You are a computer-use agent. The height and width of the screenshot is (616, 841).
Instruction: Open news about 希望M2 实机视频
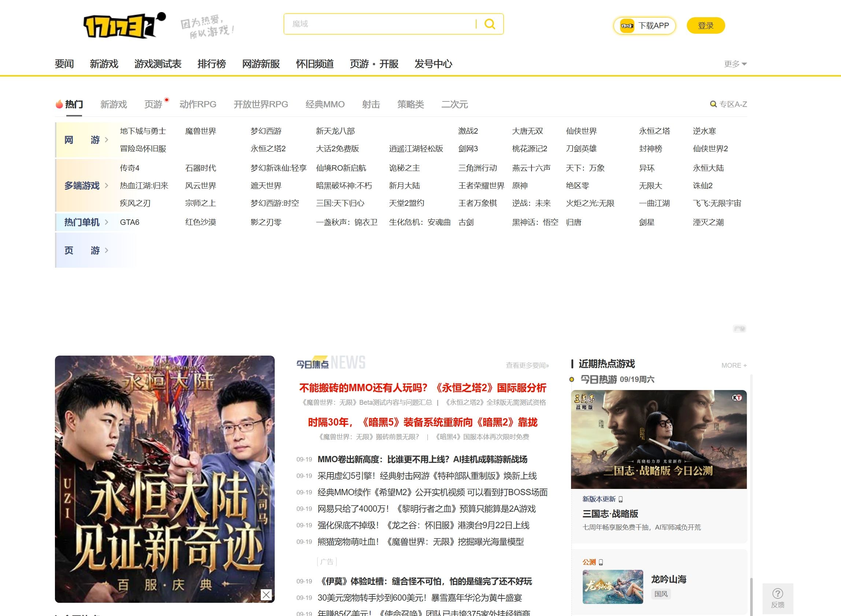(433, 493)
